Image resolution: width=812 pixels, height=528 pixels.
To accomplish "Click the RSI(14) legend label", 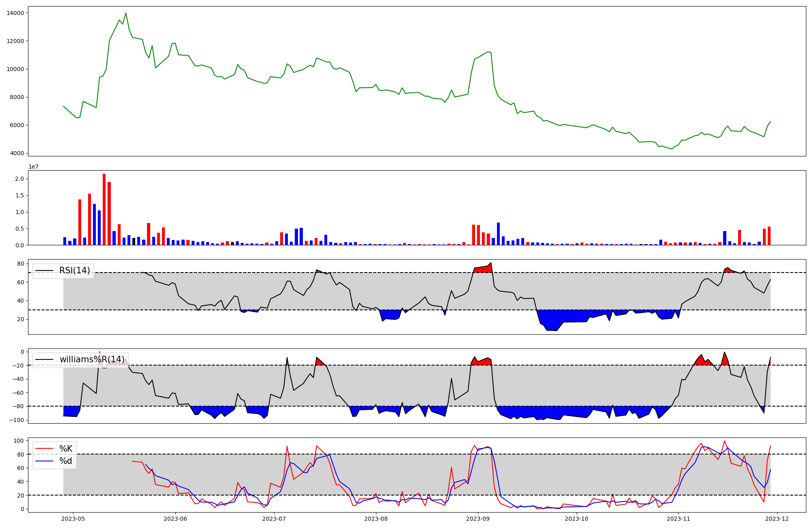I will pos(74,270).
